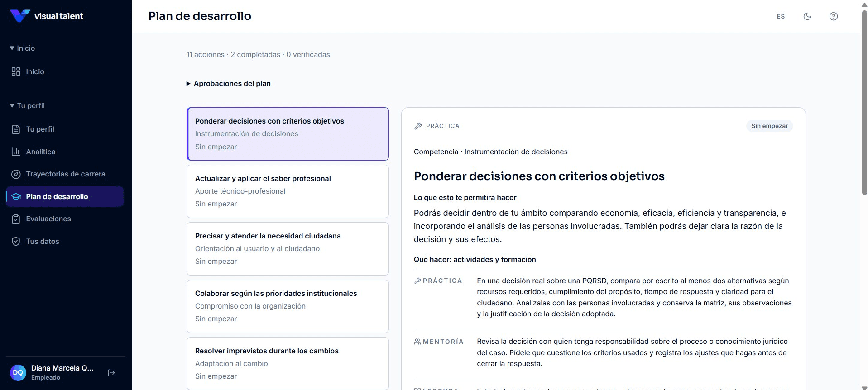
Task: Open the ES language selector
Action: click(781, 16)
